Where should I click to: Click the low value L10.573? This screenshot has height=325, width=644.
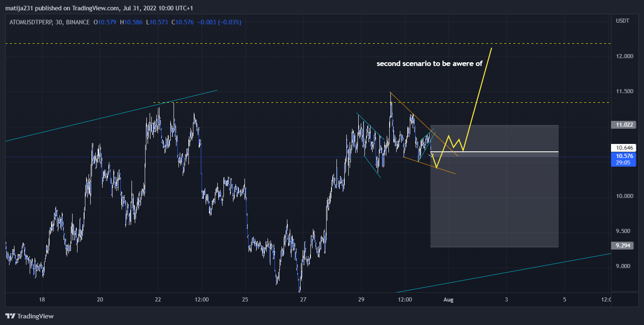click(x=156, y=22)
